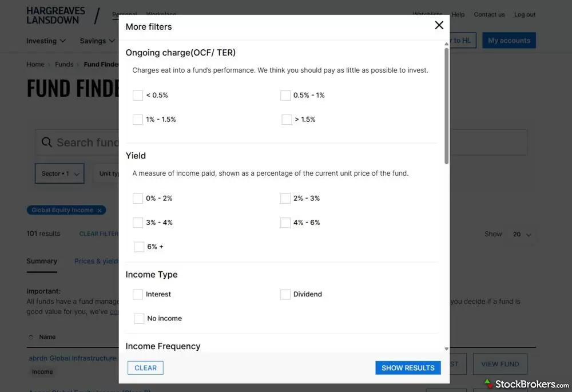572x392 pixels.
Task: Click the dialog's vertical scrollbar thumb
Action: pyautogui.click(x=446, y=106)
